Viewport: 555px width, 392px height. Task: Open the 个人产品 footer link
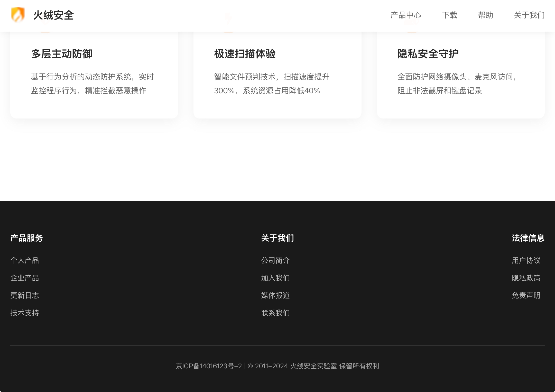(x=25, y=260)
